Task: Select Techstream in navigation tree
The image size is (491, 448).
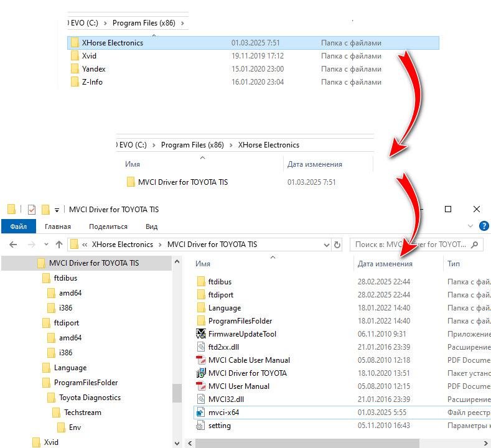Action: [83, 413]
